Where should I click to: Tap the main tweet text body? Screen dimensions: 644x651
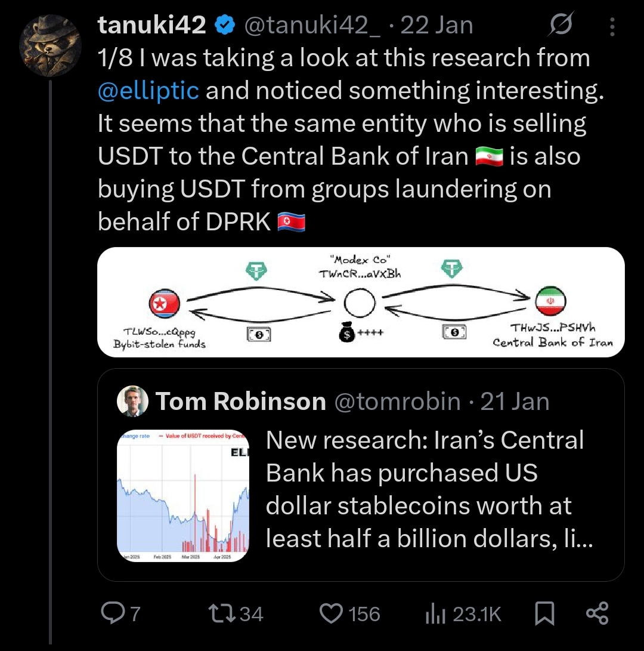pos(342,140)
